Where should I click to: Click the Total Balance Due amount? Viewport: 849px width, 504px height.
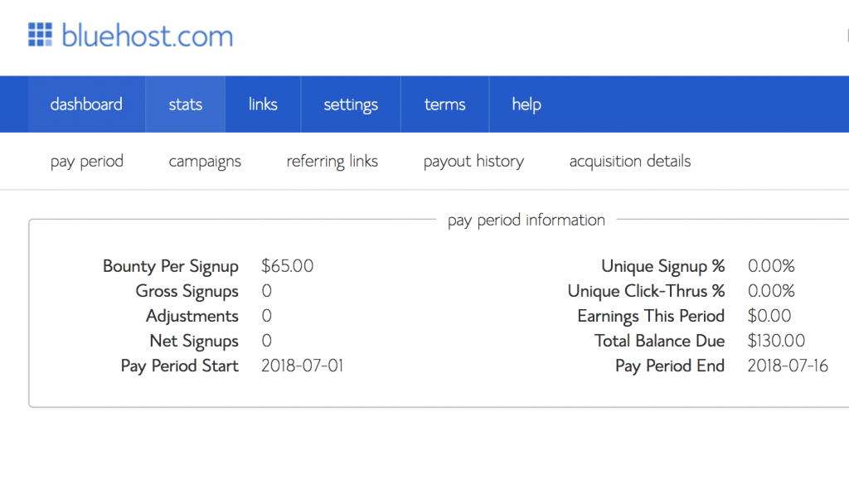click(x=776, y=340)
